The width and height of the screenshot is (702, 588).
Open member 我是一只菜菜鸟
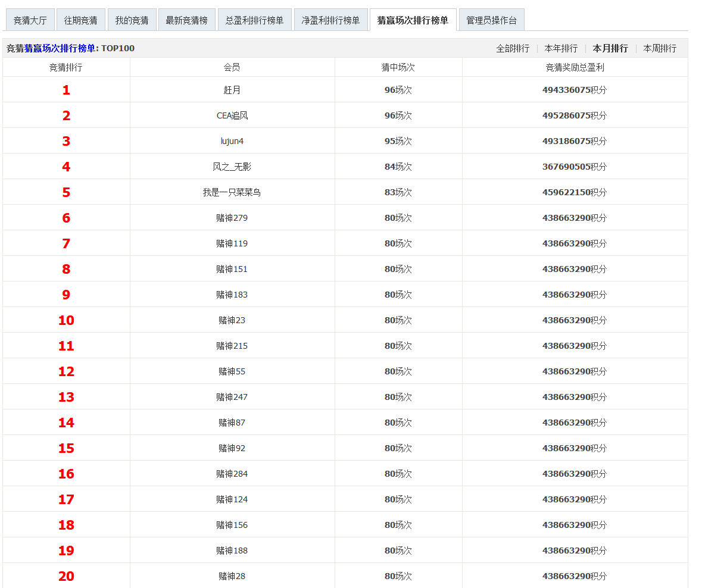pyautogui.click(x=232, y=193)
